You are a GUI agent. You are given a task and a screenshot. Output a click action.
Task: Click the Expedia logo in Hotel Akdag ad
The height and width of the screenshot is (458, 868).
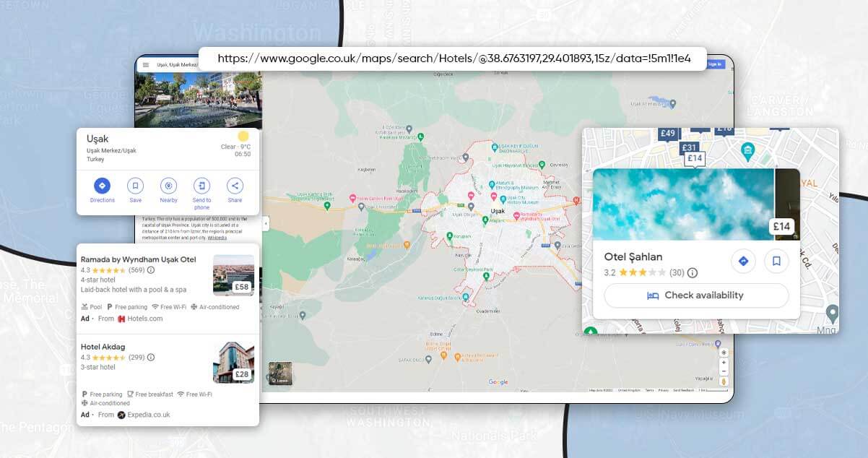tap(121, 415)
